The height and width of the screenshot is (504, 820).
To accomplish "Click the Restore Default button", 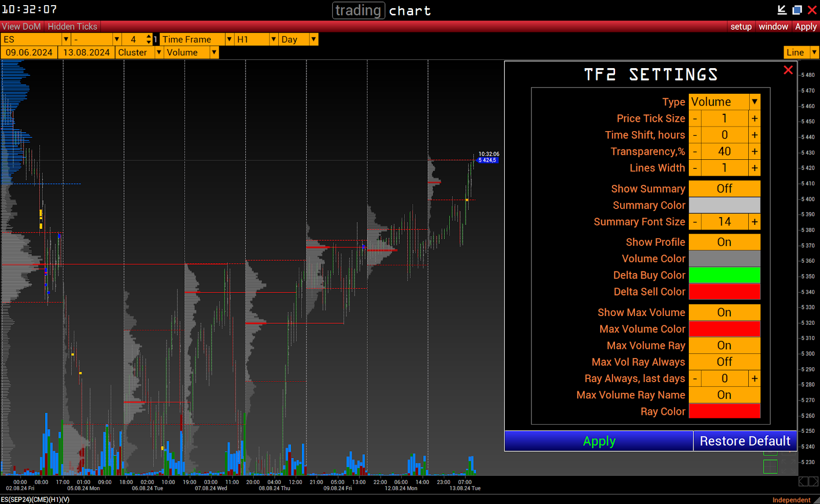I will point(745,441).
